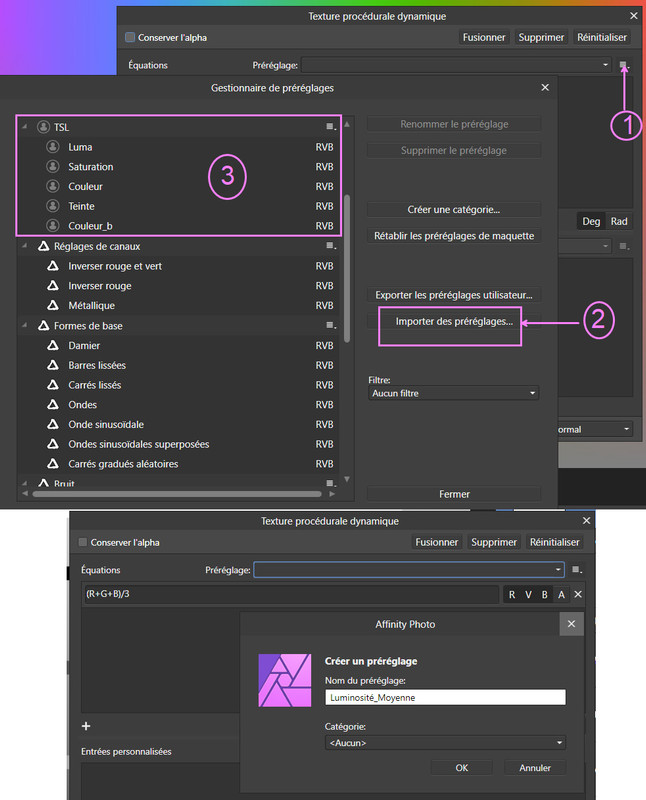Close the lower Texture procédurale dynamique window
This screenshot has height=800, width=646.
(x=586, y=521)
